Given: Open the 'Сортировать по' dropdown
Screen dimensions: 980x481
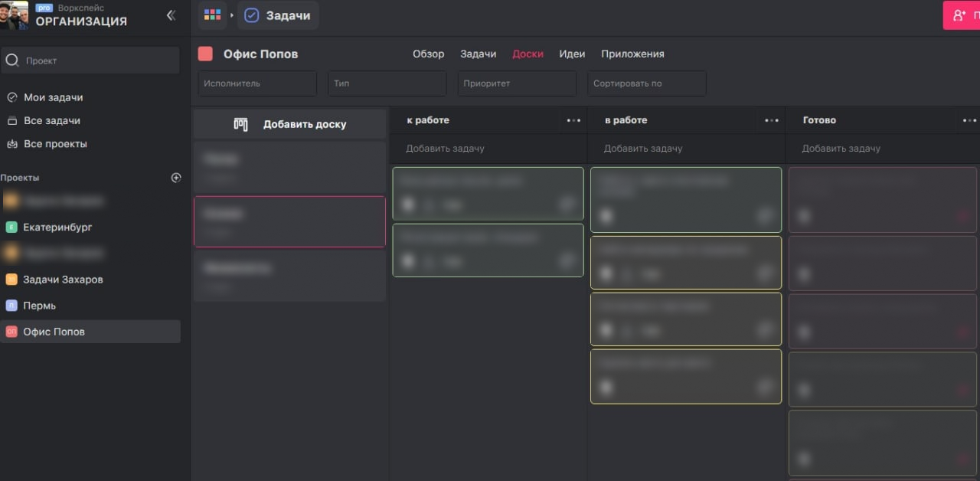Looking at the screenshot, I should click(x=646, y=83).
